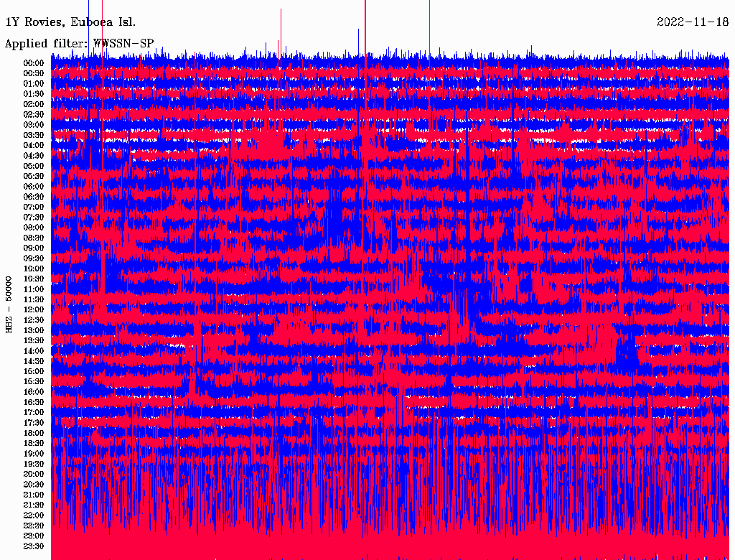The image size is (735, 560).
Task: Select the 11:00 time label
Action: click(34, 289)
